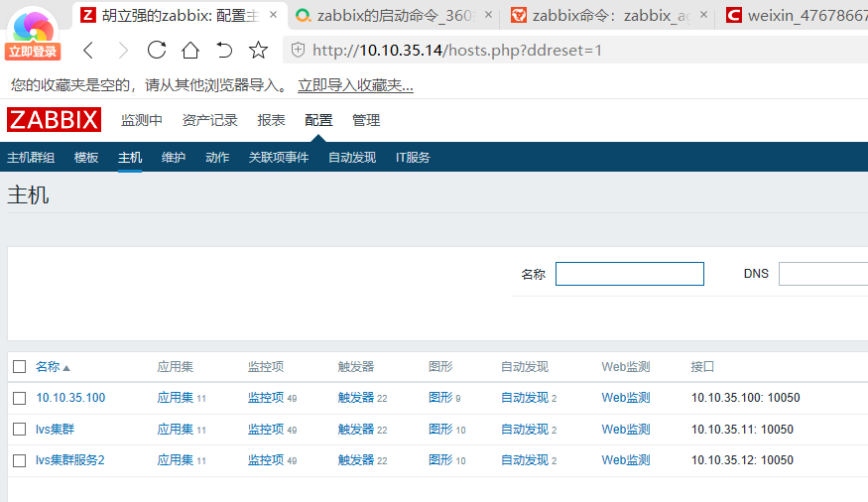This screenshot has width=868, height=502.
Task: Close the 胡立强的zabbix tab
Action: click(274, 15)
